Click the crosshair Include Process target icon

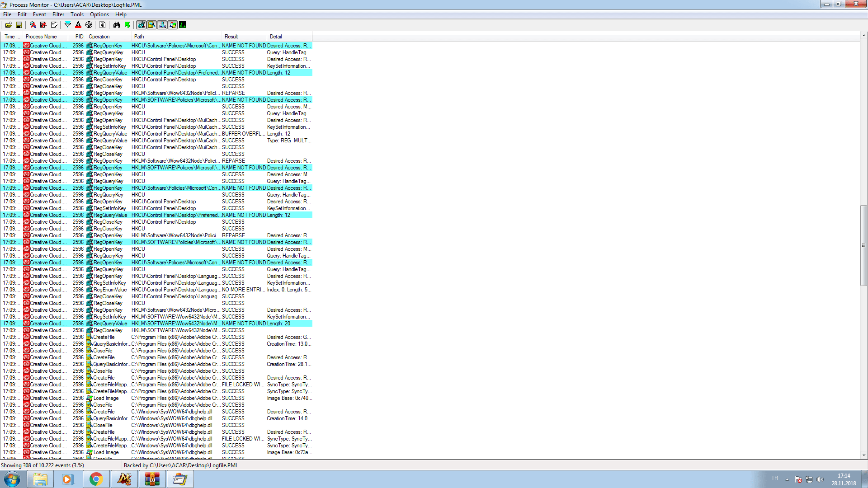pyautogui.click(x=89, y=25)
